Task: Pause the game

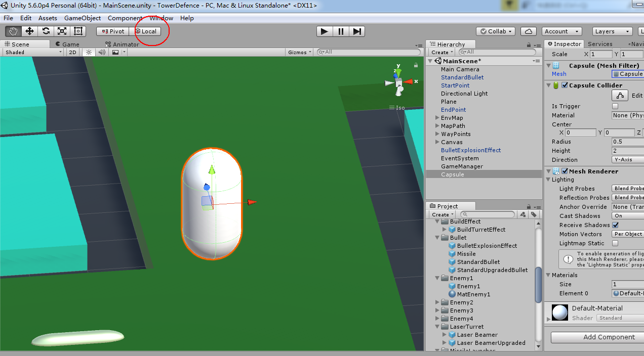Action: 341,31
